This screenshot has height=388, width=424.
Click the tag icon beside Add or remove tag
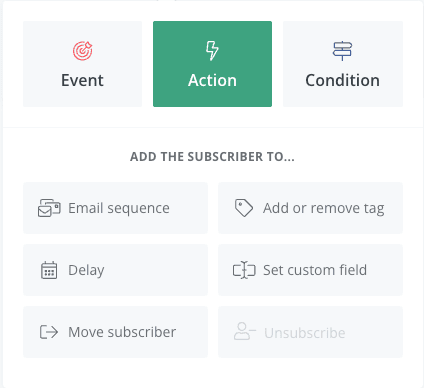pyautogui.click(x=244, y=208)
